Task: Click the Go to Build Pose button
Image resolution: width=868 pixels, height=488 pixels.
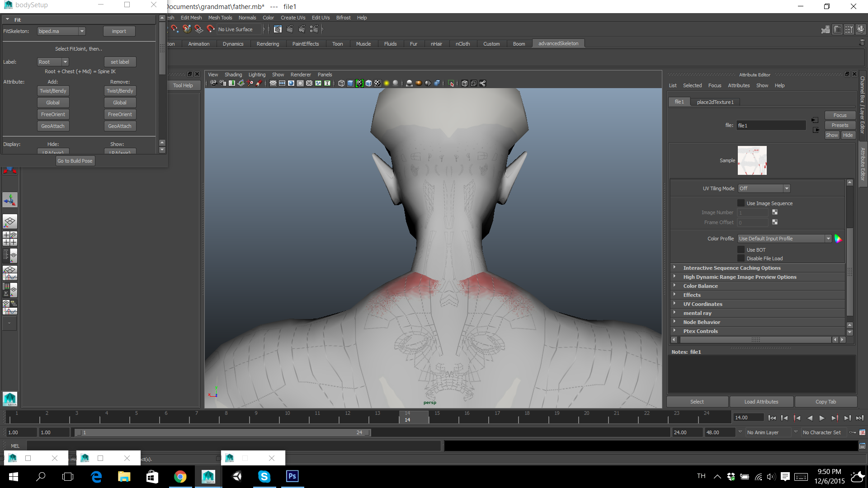Action: coord(75,161)
